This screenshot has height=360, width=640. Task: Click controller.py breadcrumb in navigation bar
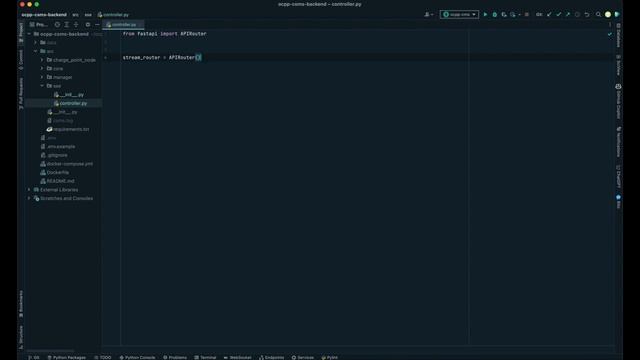(x=113, y=14)
